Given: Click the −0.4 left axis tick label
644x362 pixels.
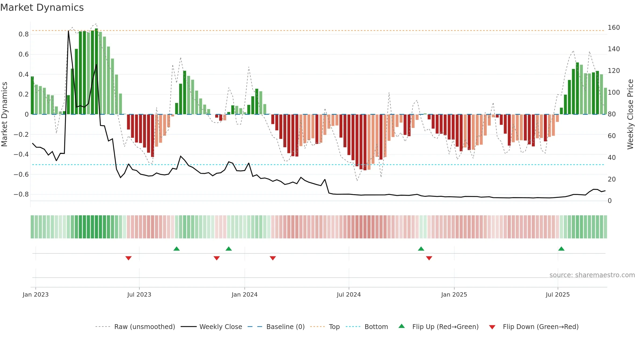Looking at the screenshot, I should click(21, 154).
